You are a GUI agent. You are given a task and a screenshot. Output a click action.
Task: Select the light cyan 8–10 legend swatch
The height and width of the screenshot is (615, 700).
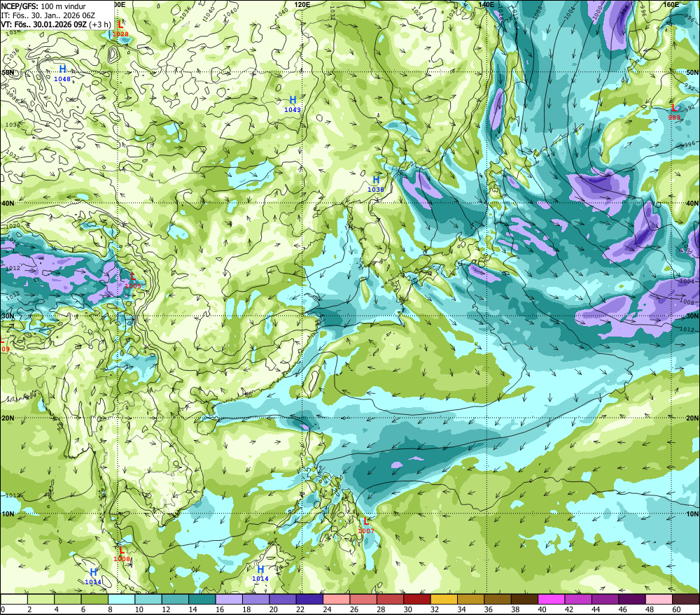[x=121, y=599]
